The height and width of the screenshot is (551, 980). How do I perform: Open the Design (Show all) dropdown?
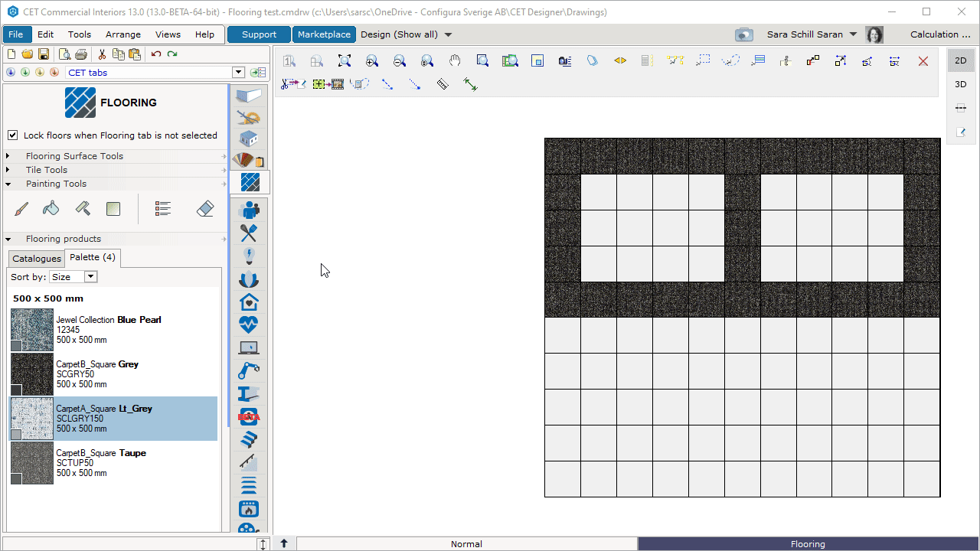click(449, 34)
